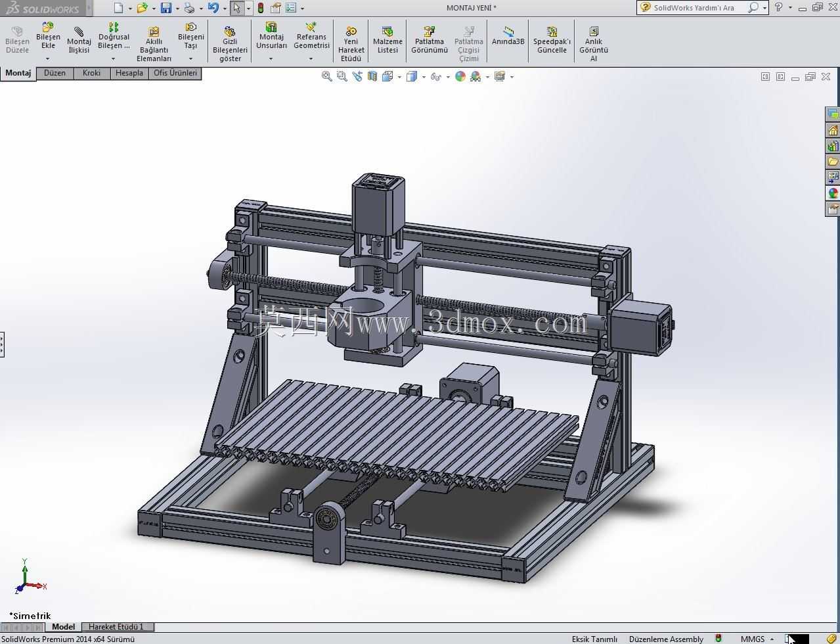Click View Settings monitor icon
Screen dimensions: 840x644
coord(500,76)
